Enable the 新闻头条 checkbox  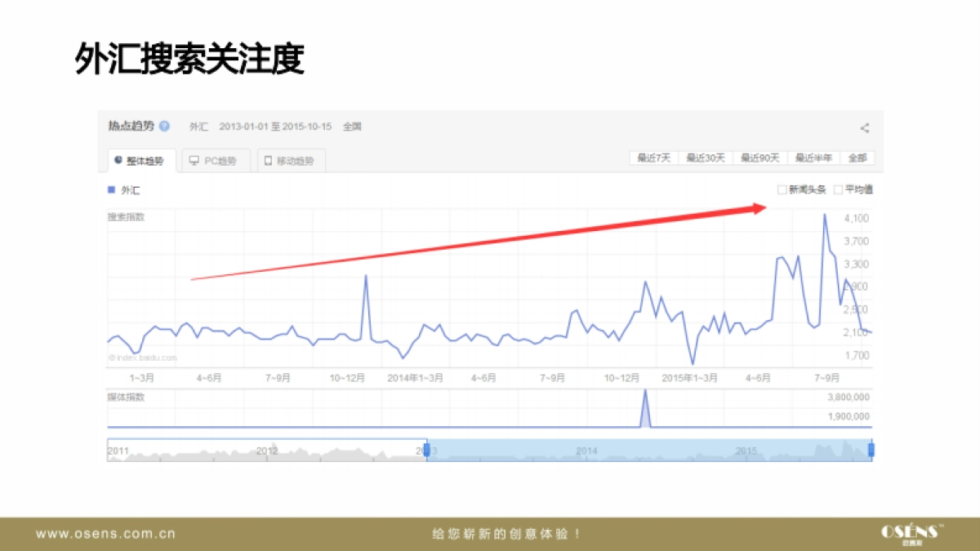pyautogui.click(x=782, y=189)
